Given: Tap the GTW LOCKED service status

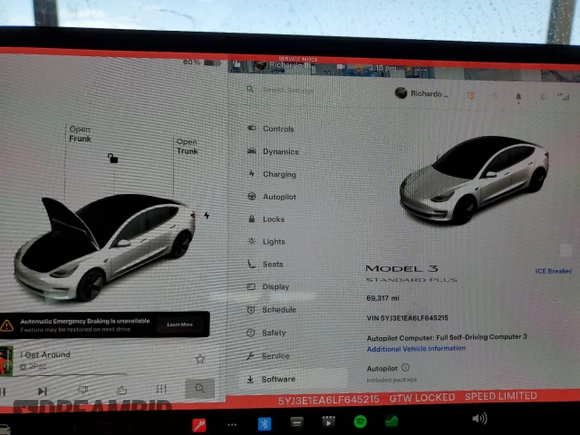Looking at the screenshot, I should coord(422,398).
